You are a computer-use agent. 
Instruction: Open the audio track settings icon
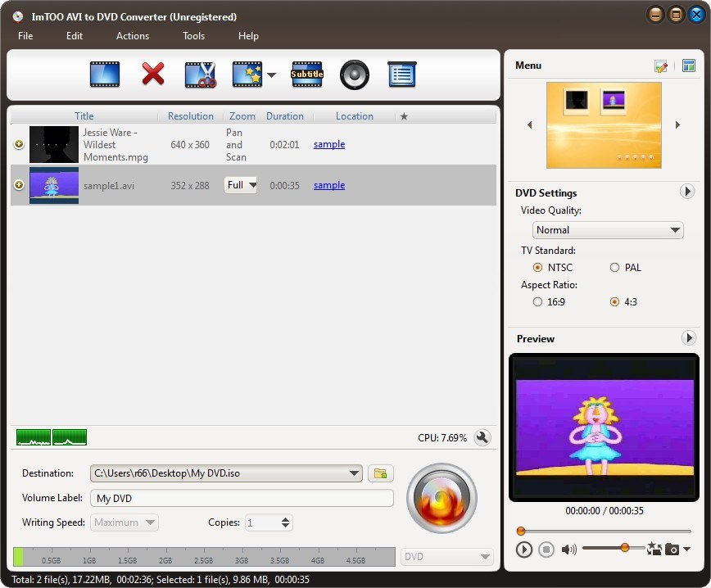(x=354, y=75)
